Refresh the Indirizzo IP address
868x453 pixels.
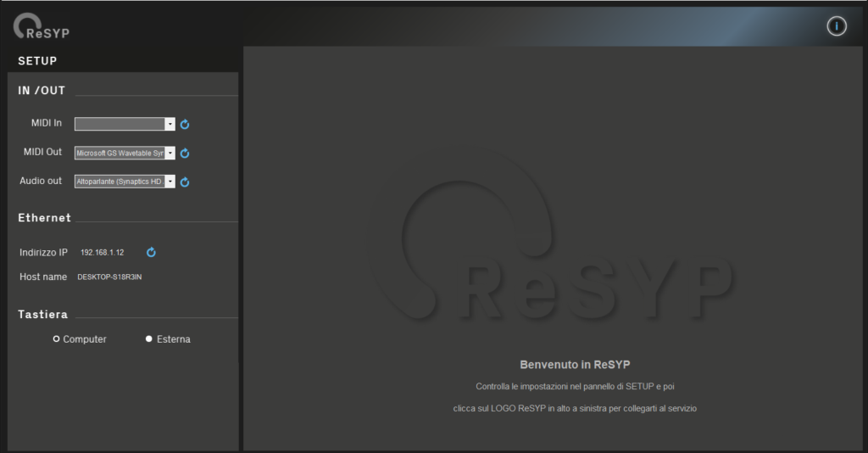pyautogui.click(x=151, y=252)
